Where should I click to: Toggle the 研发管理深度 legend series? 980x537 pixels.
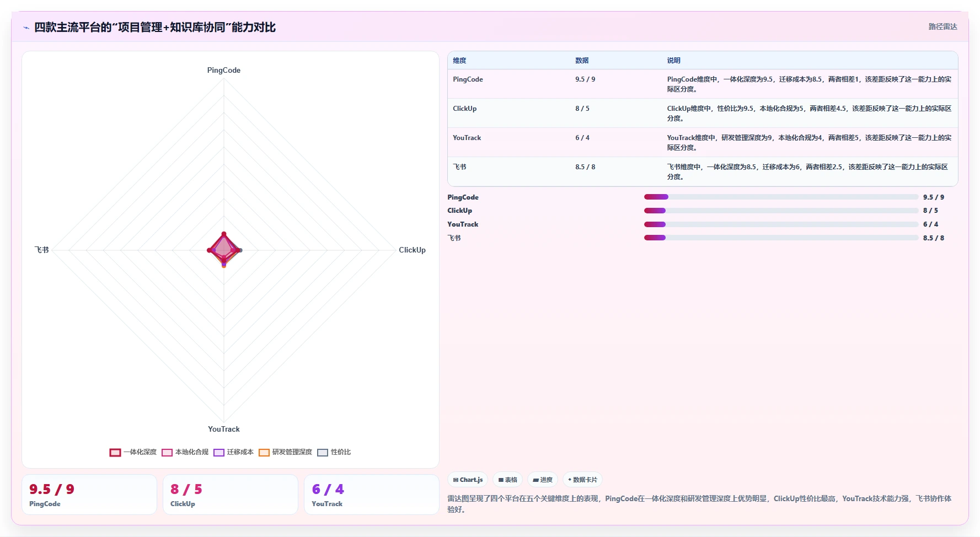coord(286,452)
